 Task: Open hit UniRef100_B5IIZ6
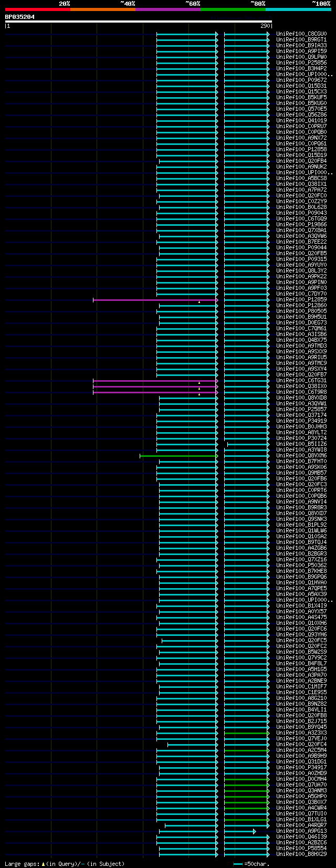point(301,444)
